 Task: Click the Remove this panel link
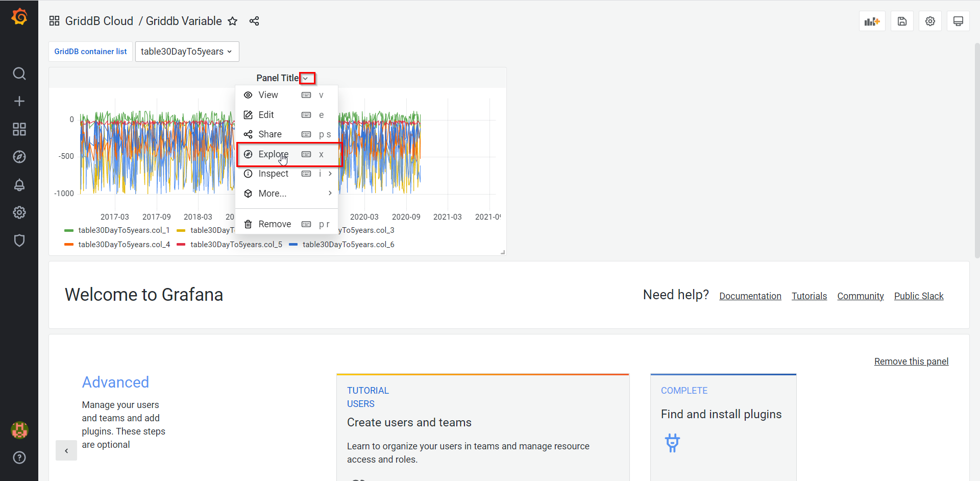(x=911, y=362)
